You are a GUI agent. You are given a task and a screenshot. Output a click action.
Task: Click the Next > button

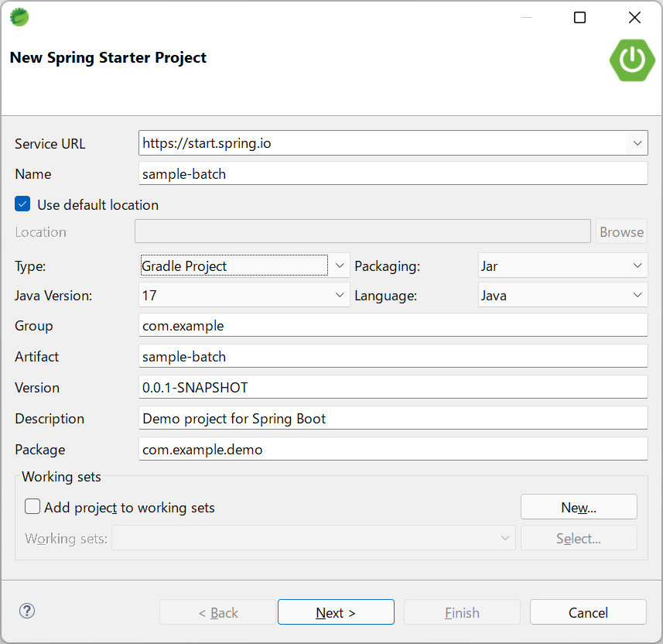coord(336,611)
